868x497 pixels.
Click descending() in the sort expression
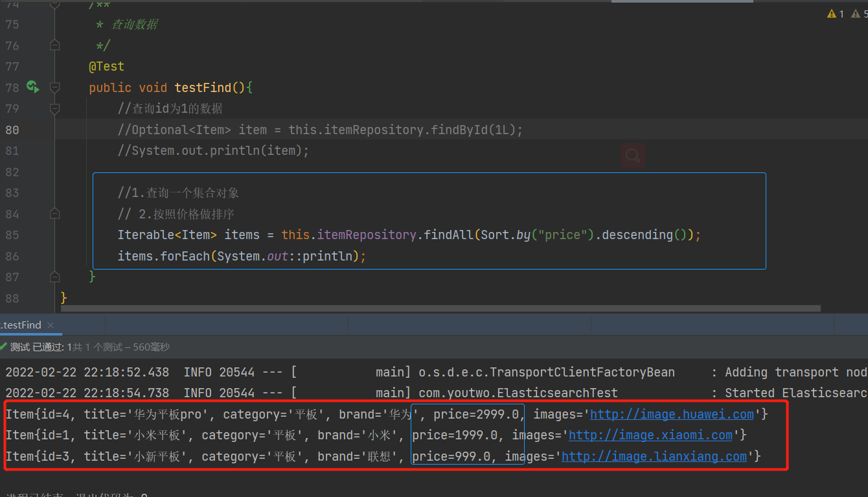pos(645,235)
